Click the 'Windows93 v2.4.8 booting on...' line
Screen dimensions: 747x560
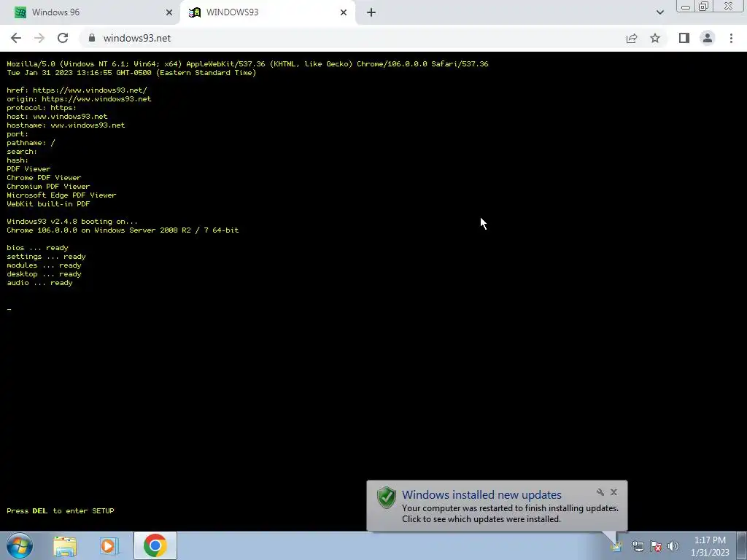pos(72,222)
